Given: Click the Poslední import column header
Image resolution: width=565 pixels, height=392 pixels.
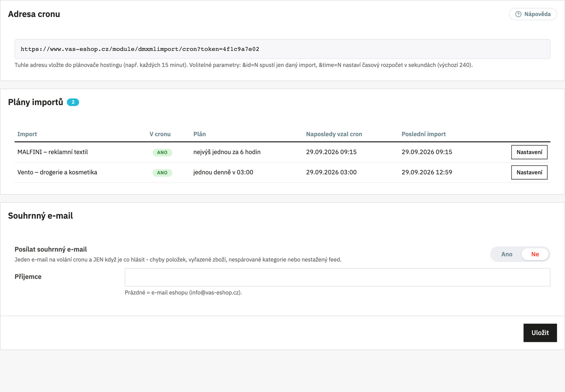Looking at the screenshot, I should [x=423, y=134].
